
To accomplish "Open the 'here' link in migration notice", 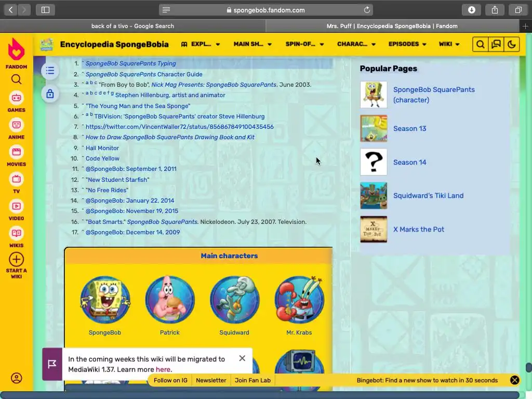I will tap(163, 369).
